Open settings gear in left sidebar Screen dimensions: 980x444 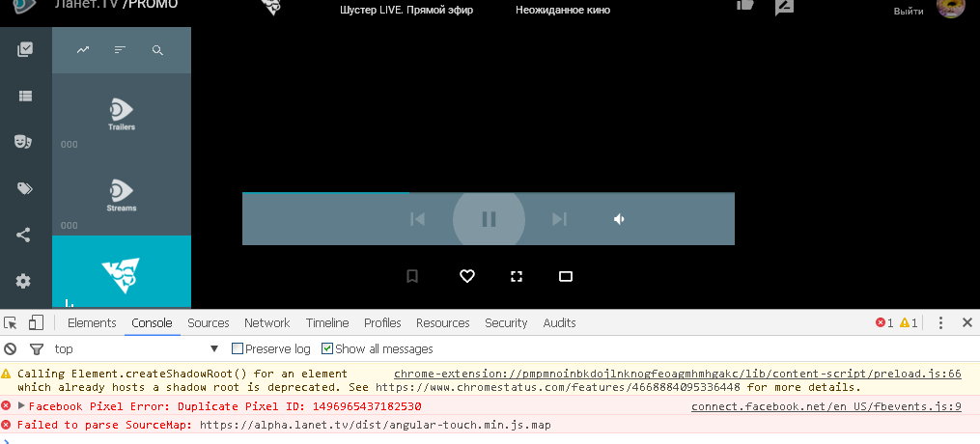(x=24, y=281)
